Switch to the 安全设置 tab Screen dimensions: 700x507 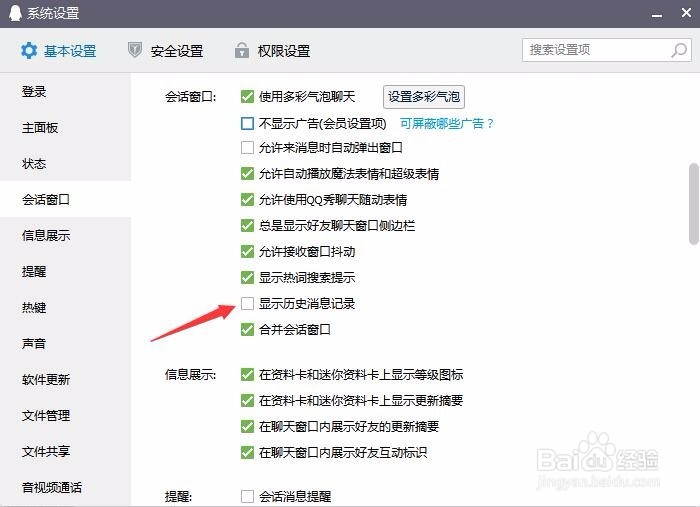point(165,51)
